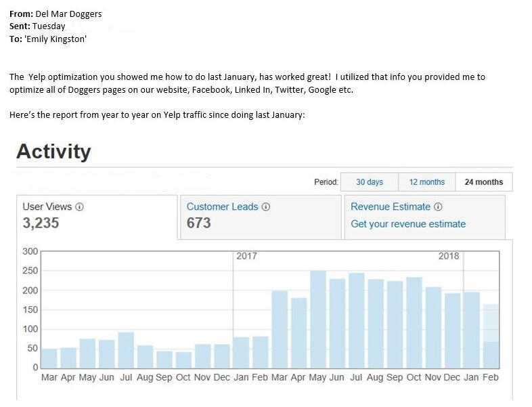
Task: Click the 2017 year marker label
Action: (x=247, y=256)
